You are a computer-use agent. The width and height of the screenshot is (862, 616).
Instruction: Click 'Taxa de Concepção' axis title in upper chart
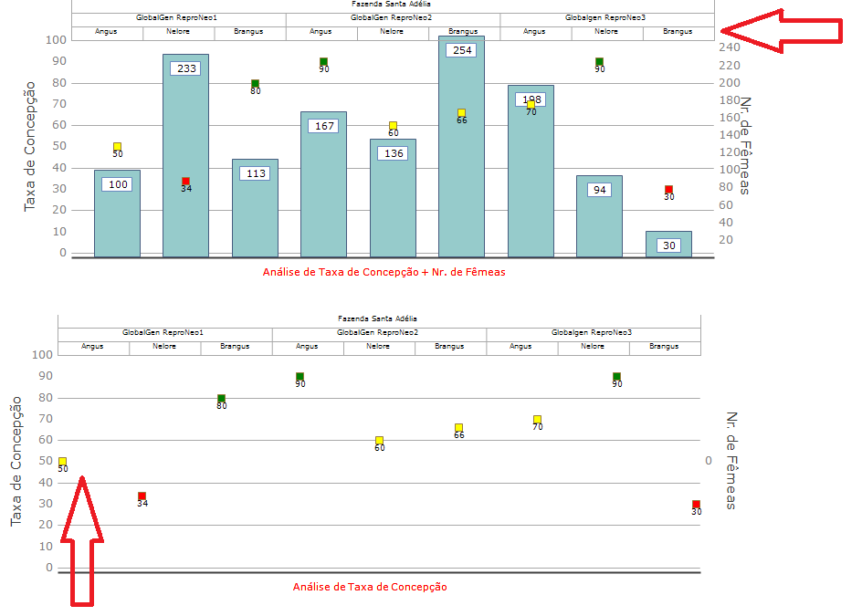30,146
